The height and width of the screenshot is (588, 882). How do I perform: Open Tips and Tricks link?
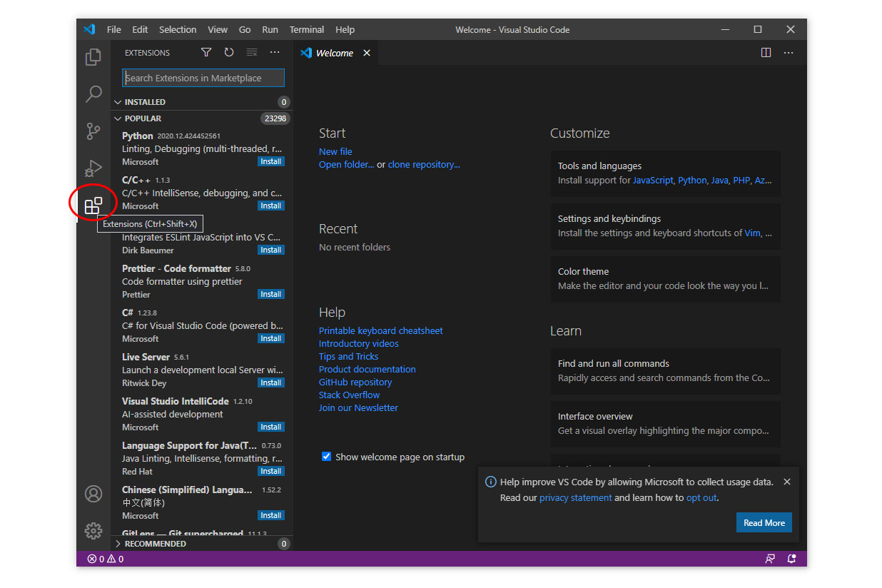(x=348, y=357)
